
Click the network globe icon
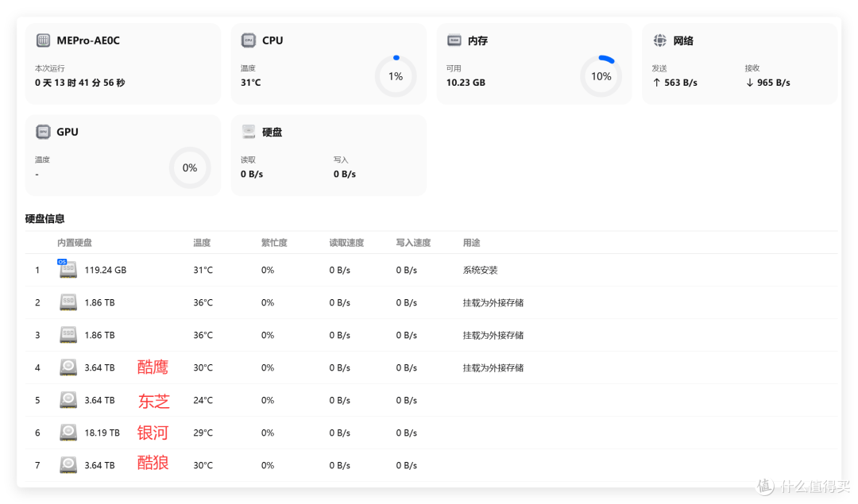(660, 40)
